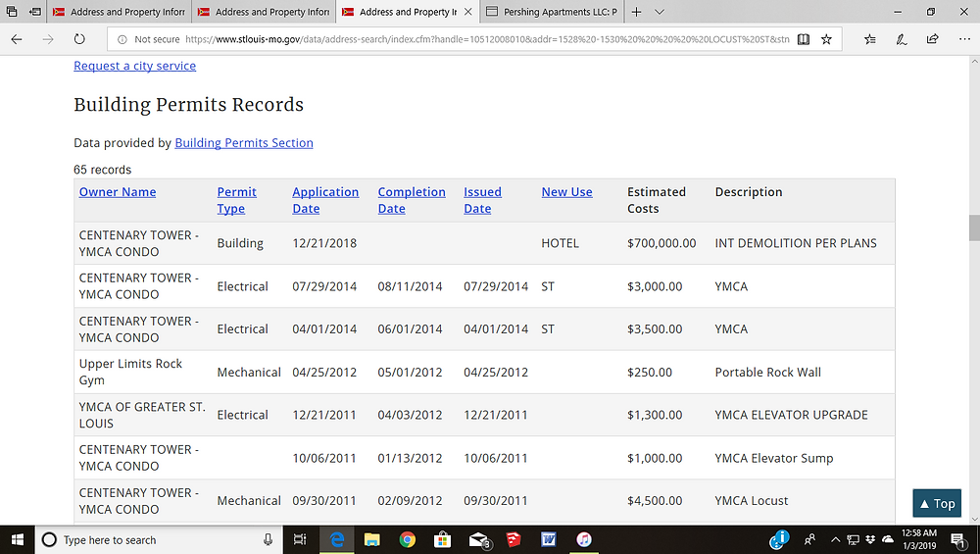Open Request a city service link

coord(135,66)
